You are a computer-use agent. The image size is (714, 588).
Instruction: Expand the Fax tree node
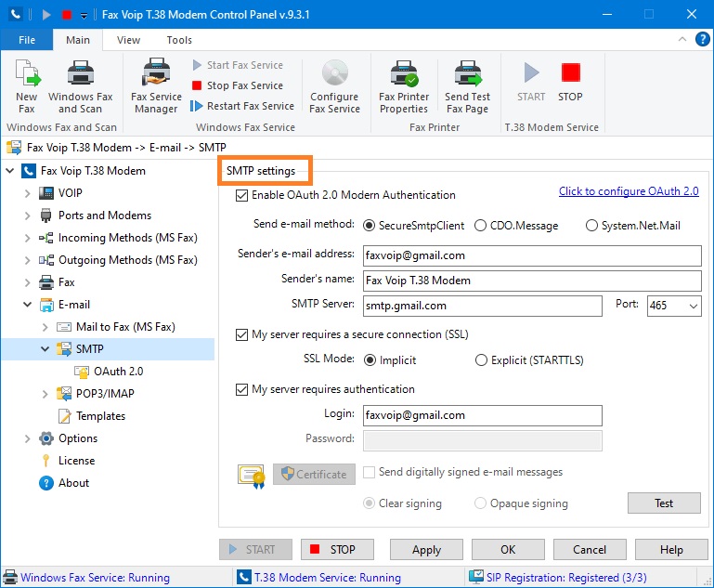coord(28,282)
